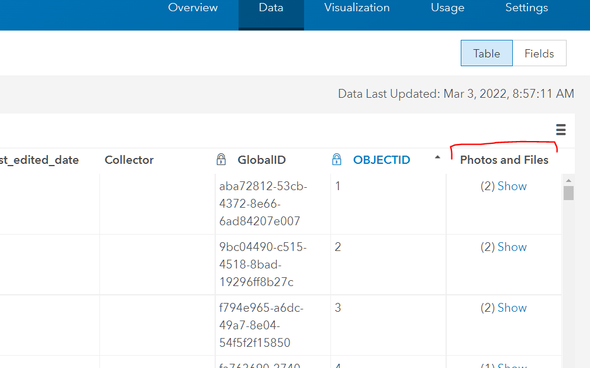This screenshot has width=590, height=368.
Task: Click the GlobalID column header
Action: tap(262, 160)
